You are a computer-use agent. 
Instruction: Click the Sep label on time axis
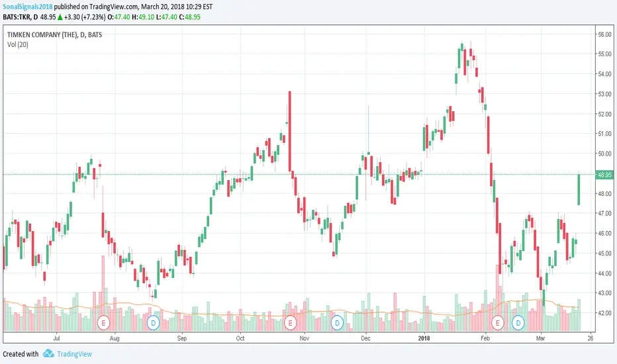(182, 338)
